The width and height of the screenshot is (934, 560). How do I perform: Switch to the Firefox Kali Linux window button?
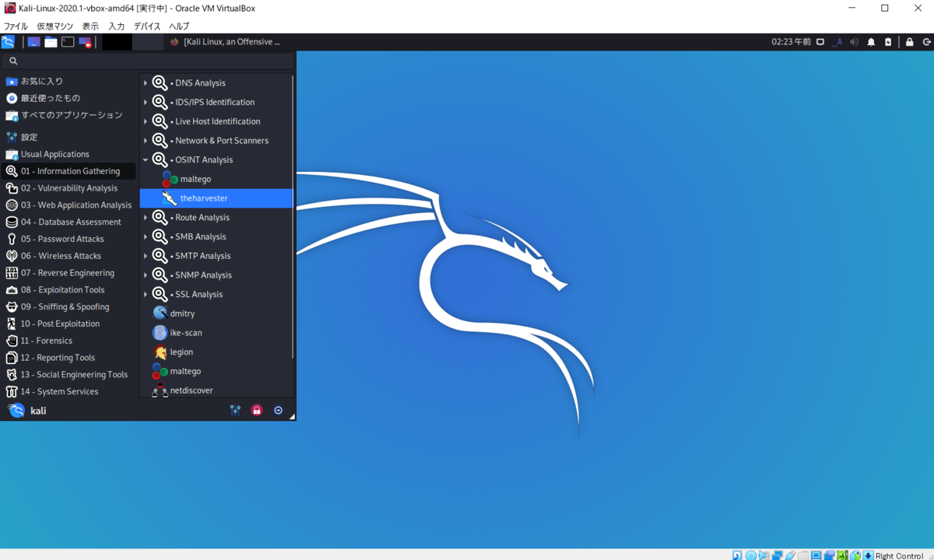tap(225, 42)
